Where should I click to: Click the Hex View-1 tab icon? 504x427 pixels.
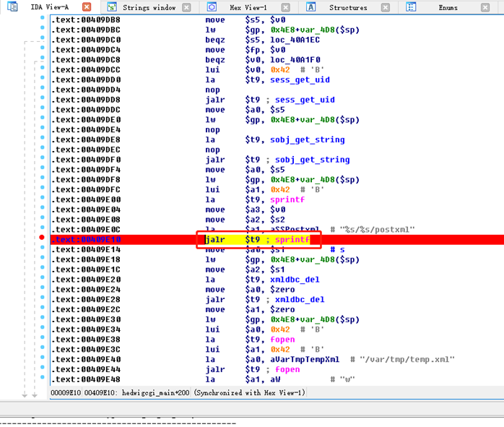coord(212,7)
